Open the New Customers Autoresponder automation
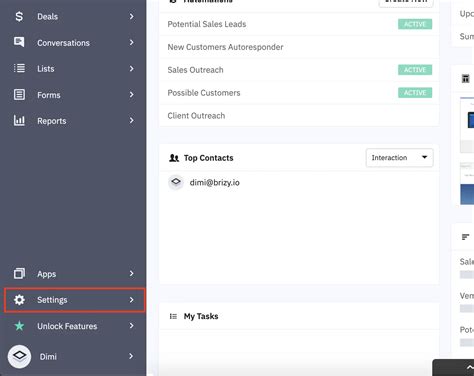 point(225,47)
